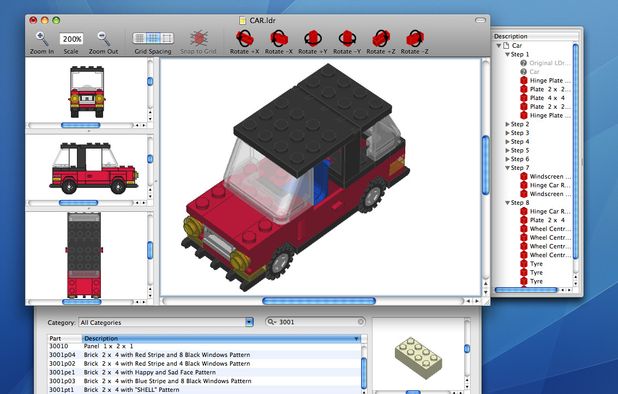618x394 pixels.
Task: Click the red brick icon beside Plate 4 x 4
Action: [523, 98]
